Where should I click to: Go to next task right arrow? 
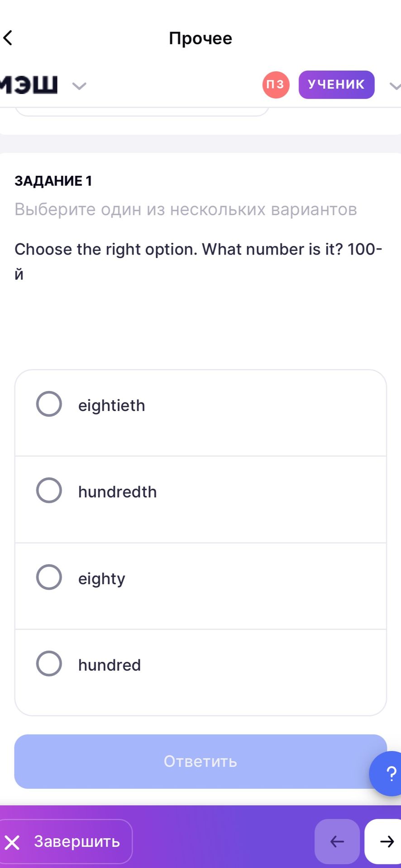pyautogui.click(x=385, y=841)
